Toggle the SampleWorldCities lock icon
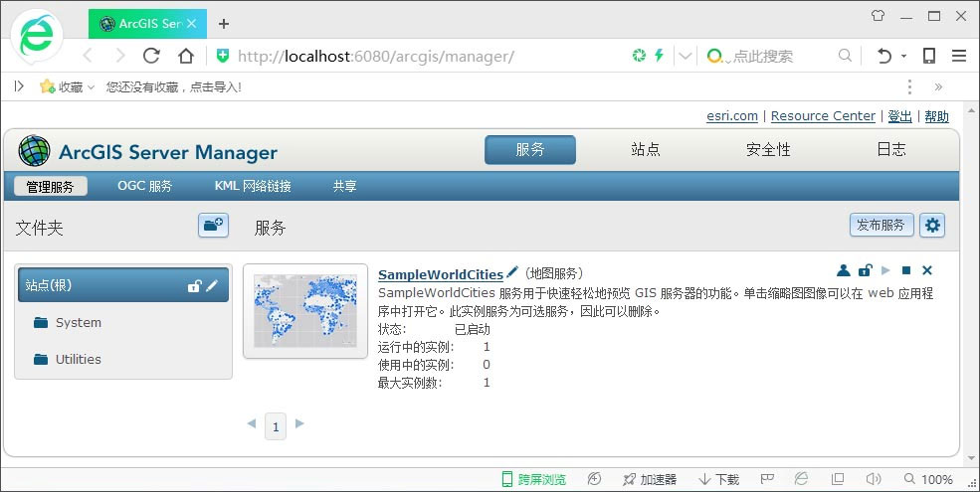Screen dimensions: 980x492 pyautogui.click(x=865, y=270)
